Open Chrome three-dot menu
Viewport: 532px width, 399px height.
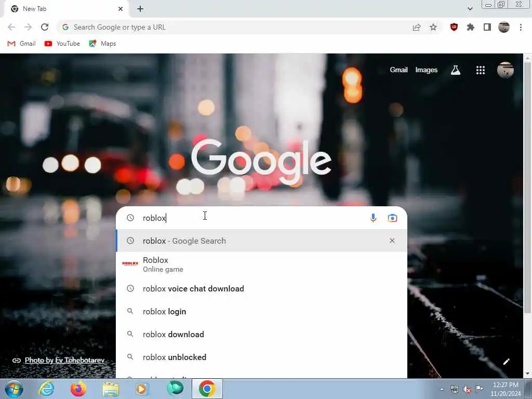pyautogui.click(x=521, y=27)
